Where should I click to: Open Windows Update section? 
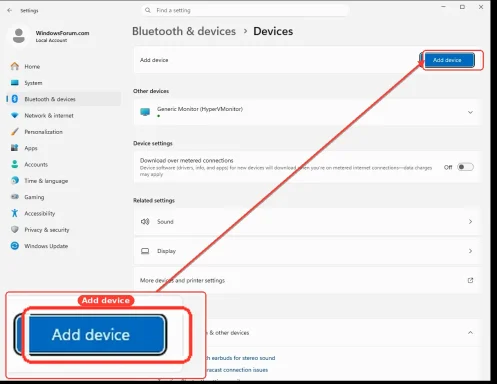64,246
